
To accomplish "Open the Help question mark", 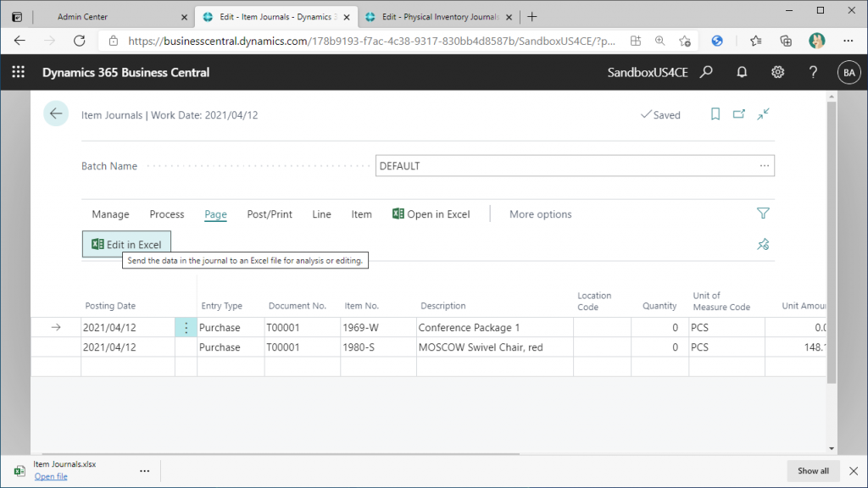I will pos(813,72).
